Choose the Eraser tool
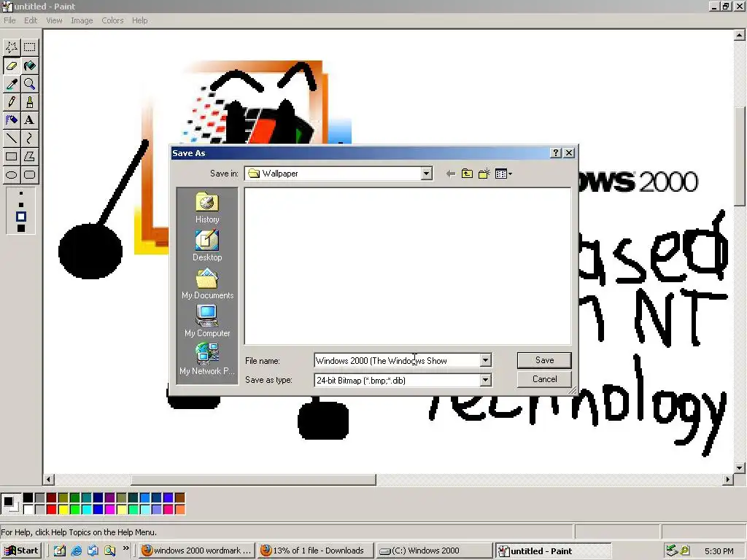This screenshot has width=747, height=560. click(12, 66)
